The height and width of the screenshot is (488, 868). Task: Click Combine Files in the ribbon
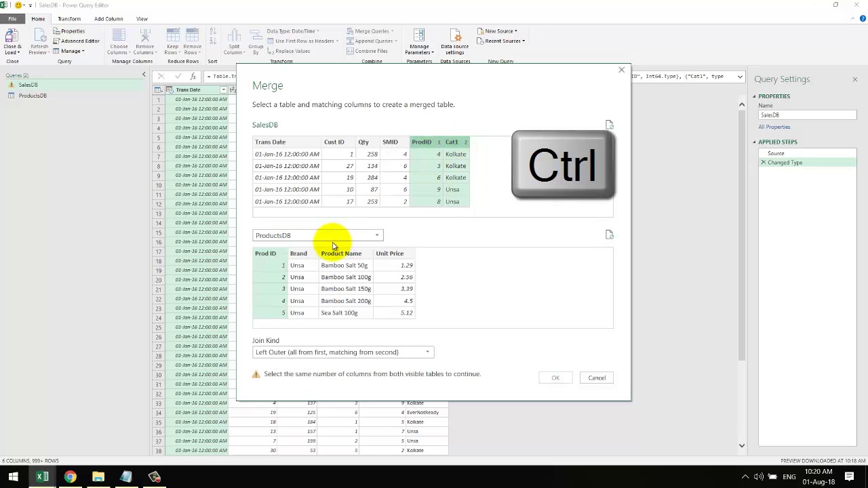click(367, 52)
